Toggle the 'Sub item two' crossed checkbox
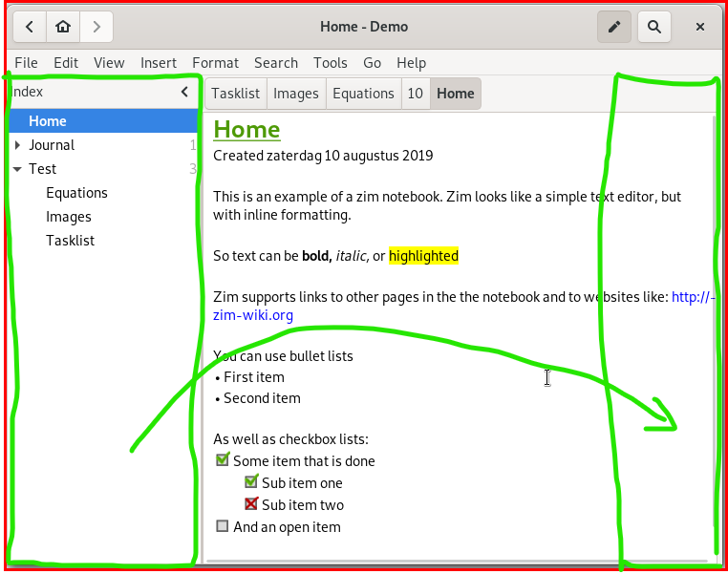The image size is (728, 574). coord(251,503)
